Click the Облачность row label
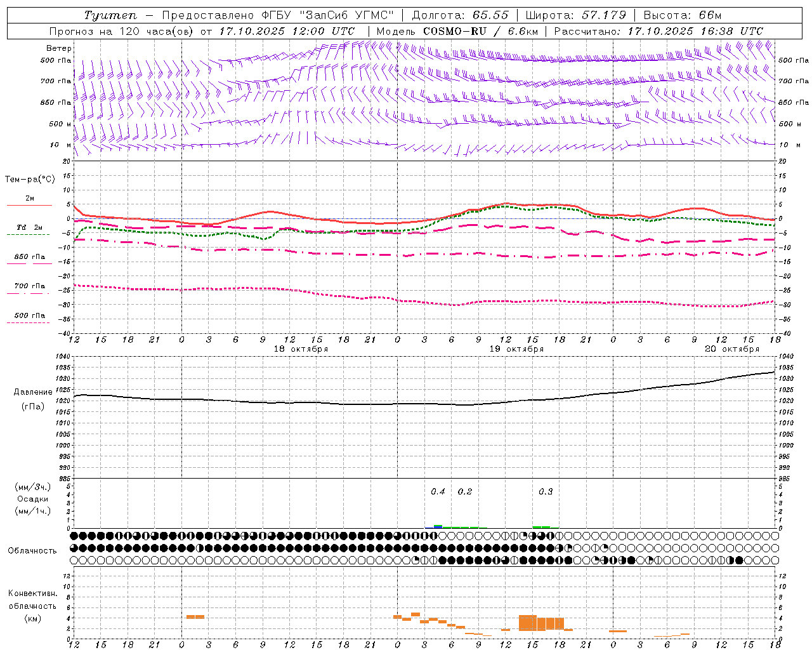Image resolution: width=812 pixels, height=650 pixels. click(x=32, y=550)
